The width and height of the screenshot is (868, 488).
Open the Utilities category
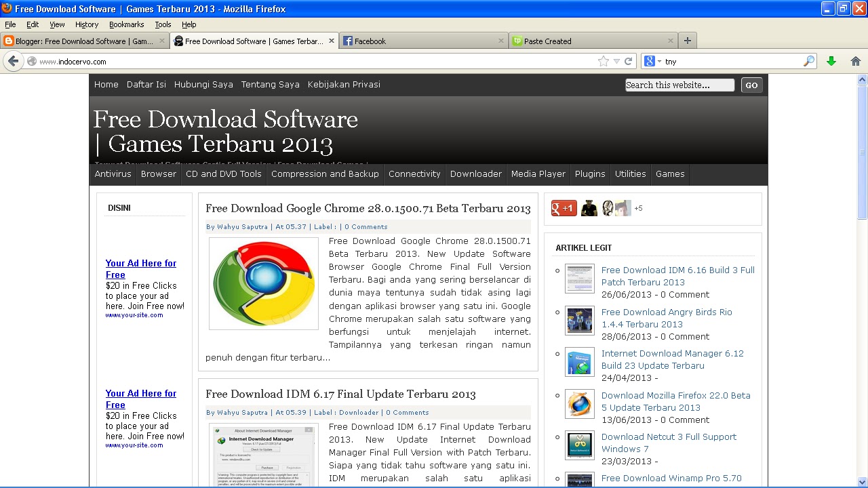point(630,174)
